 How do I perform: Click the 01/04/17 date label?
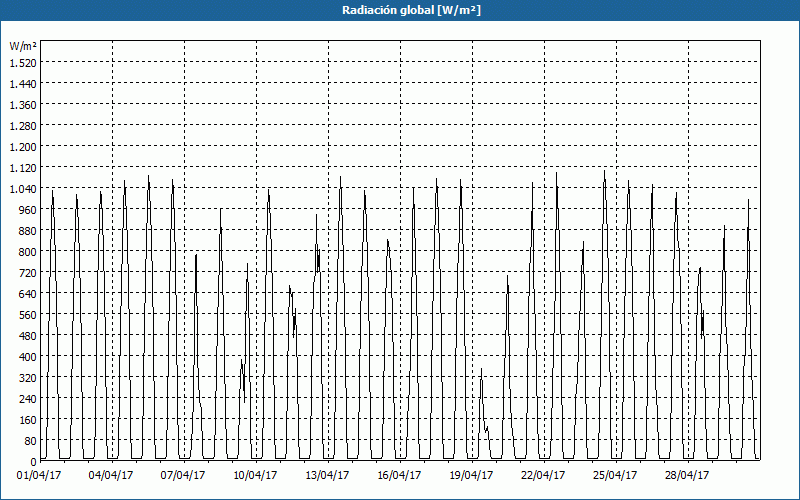39,476
